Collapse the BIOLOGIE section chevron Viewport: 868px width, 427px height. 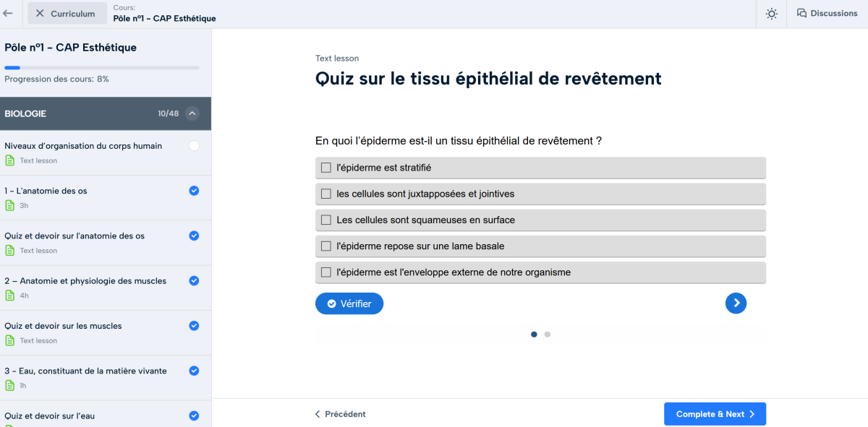(192, 113)
